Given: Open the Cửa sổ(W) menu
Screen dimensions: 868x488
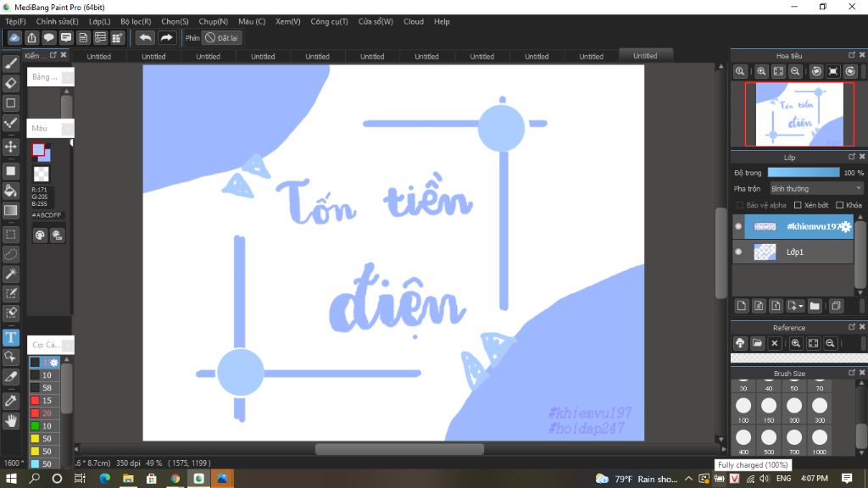Looking at the screenshot, I should click(x=376, y=21).
